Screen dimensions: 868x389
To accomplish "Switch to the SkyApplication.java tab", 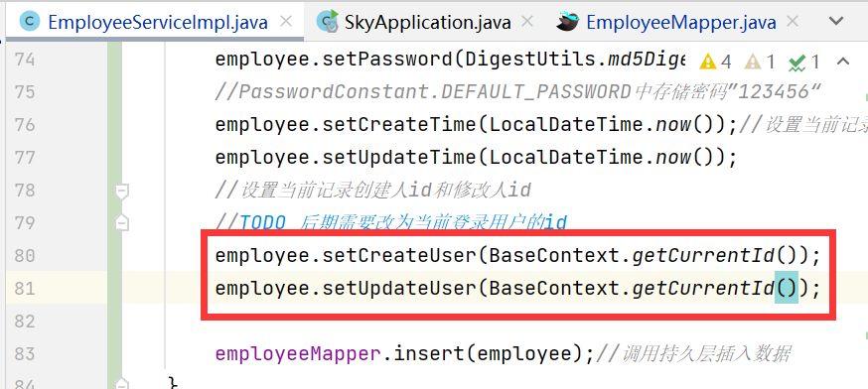I will click(x=427, y=22).
